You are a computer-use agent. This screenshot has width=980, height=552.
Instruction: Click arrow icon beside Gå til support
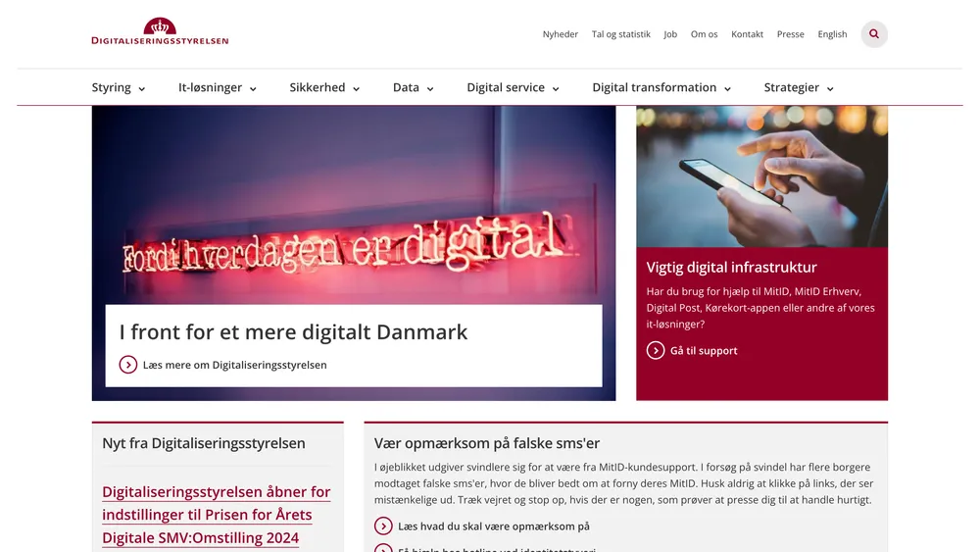click(x=655, y=351)
